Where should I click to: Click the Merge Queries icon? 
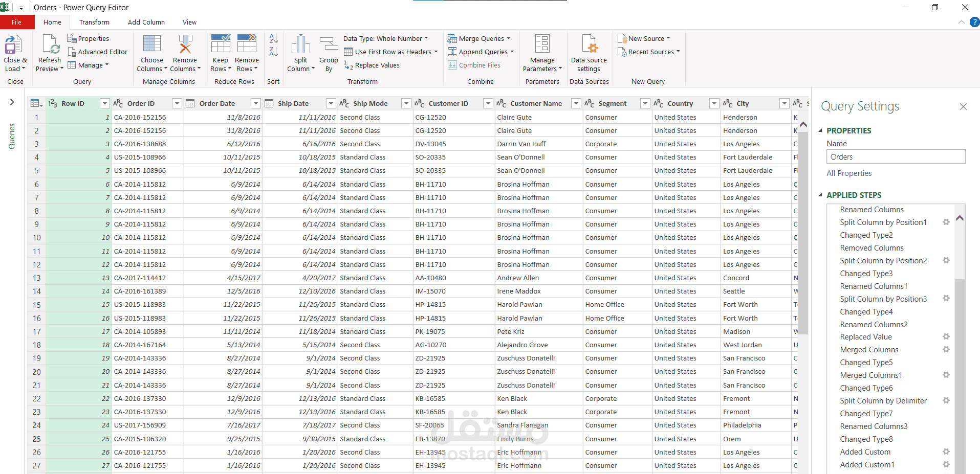click(452, 38)
